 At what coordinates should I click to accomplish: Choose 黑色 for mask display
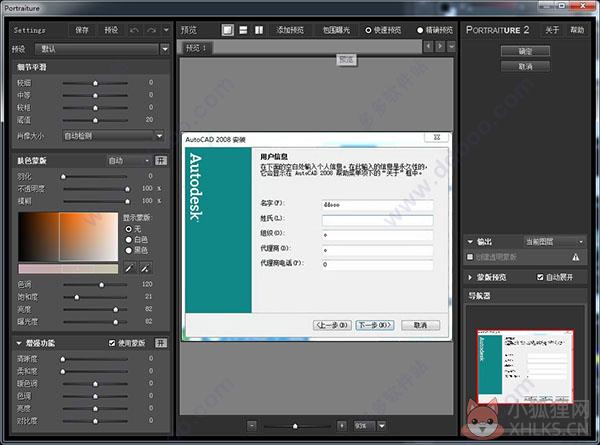(129, 250)
